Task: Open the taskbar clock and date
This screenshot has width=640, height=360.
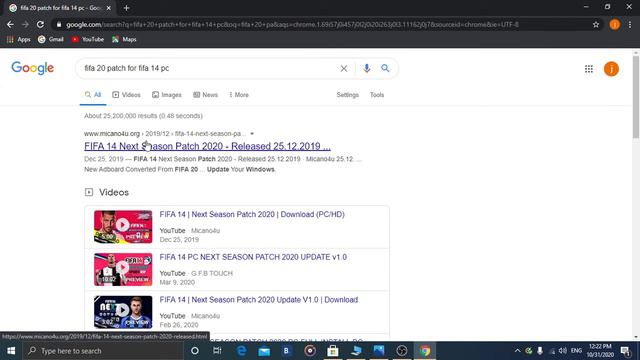Action: pos(600,351)
